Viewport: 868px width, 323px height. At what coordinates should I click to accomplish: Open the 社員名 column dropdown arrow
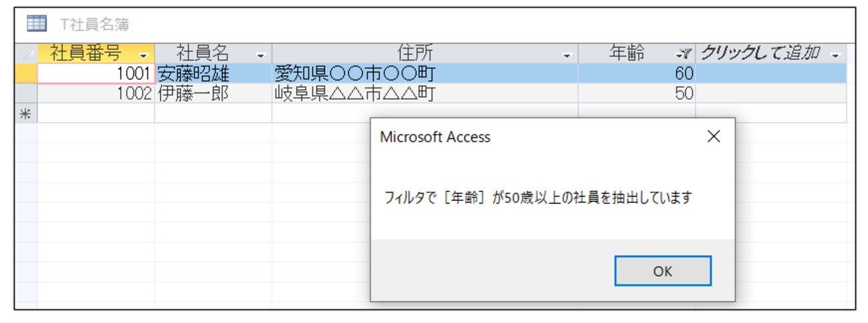(260, 55)
